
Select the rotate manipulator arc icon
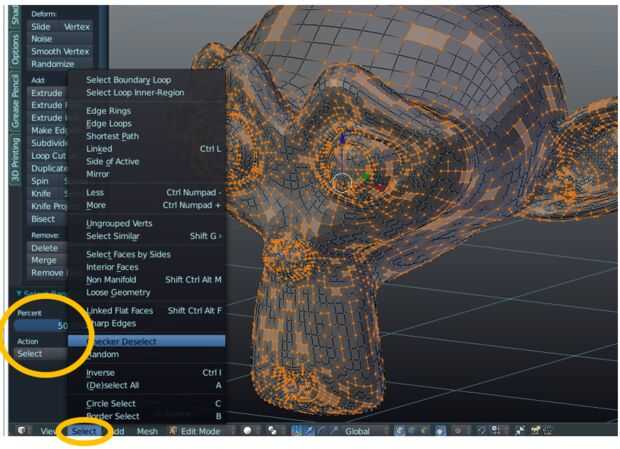point(322,430)
